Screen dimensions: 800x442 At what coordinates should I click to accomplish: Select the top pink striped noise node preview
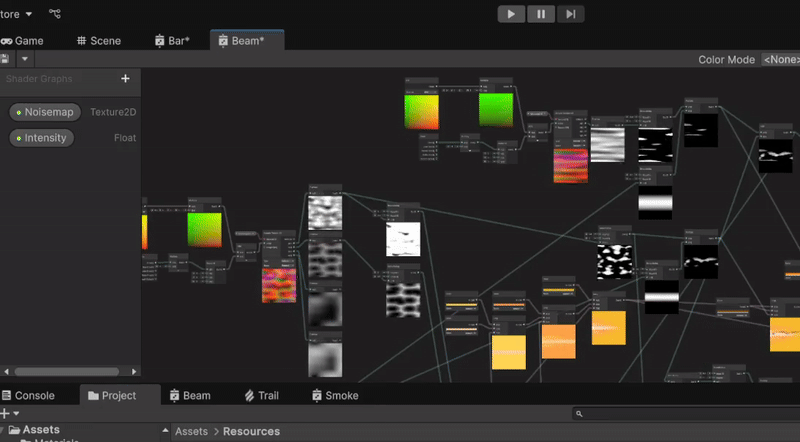click(571, 166)
